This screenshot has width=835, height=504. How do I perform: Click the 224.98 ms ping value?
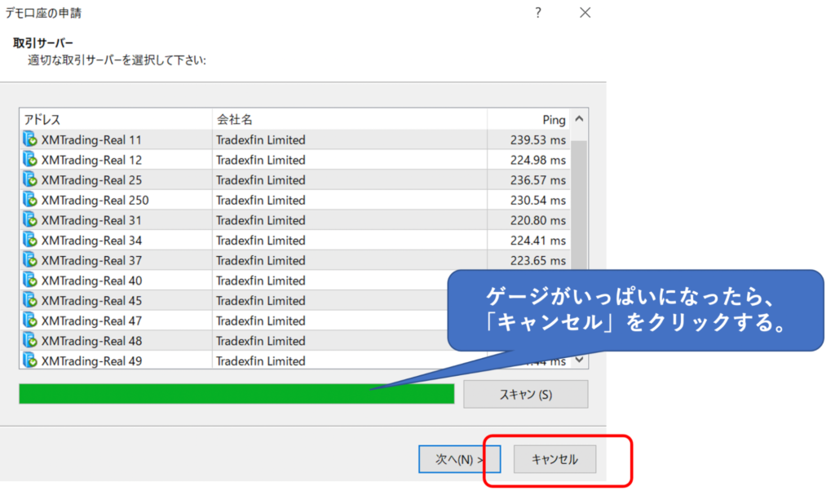point(538,160)
